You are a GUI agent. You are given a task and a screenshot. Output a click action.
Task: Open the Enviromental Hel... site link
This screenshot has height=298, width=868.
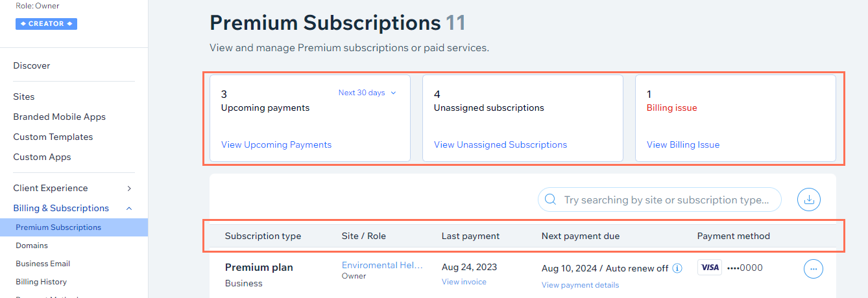[382, 266]
